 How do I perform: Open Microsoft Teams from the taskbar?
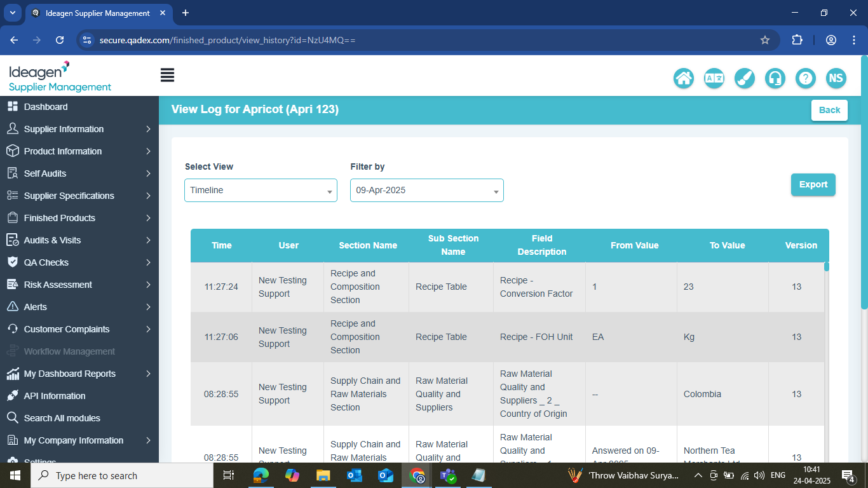(x=449, y=475)
